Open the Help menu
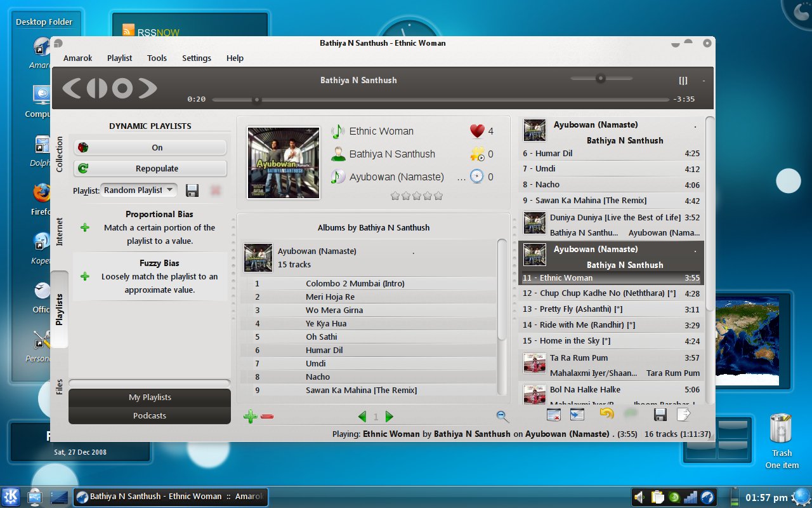The image size is (812, 508). (235, 58)
